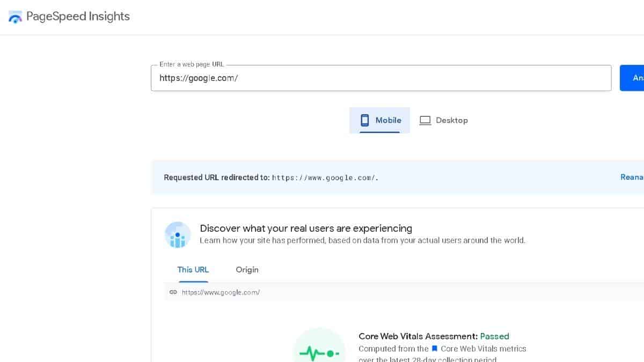This screenshot has height=362, width=644.
Task: Click the mobile phone icon
Action: point(365,120)
